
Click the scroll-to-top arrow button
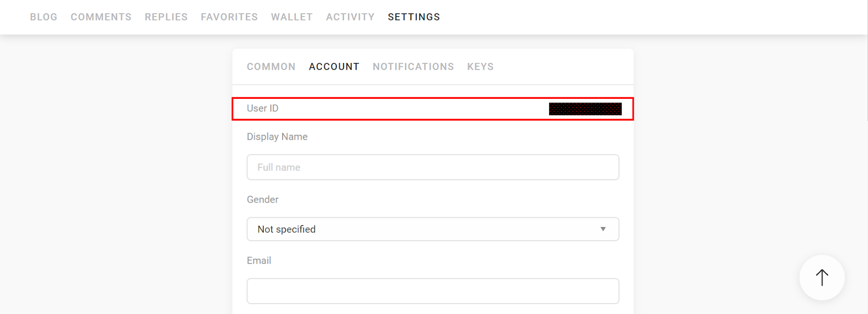click(822, 278)
